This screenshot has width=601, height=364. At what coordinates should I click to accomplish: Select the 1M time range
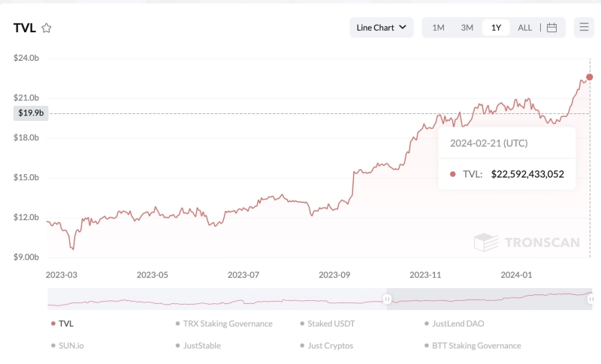coord(438,28)
